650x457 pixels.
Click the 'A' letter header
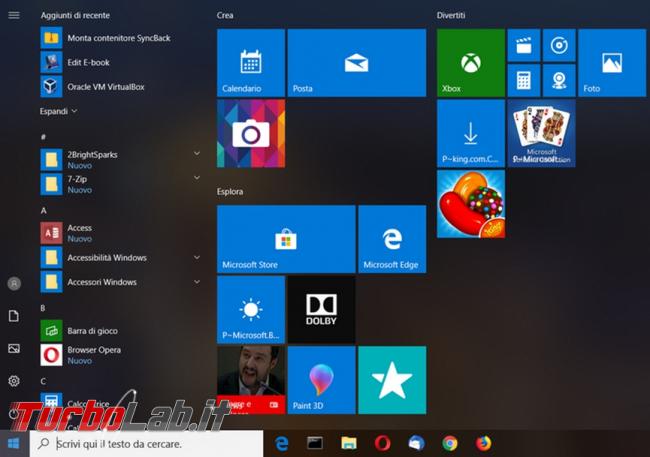point(43,211)
